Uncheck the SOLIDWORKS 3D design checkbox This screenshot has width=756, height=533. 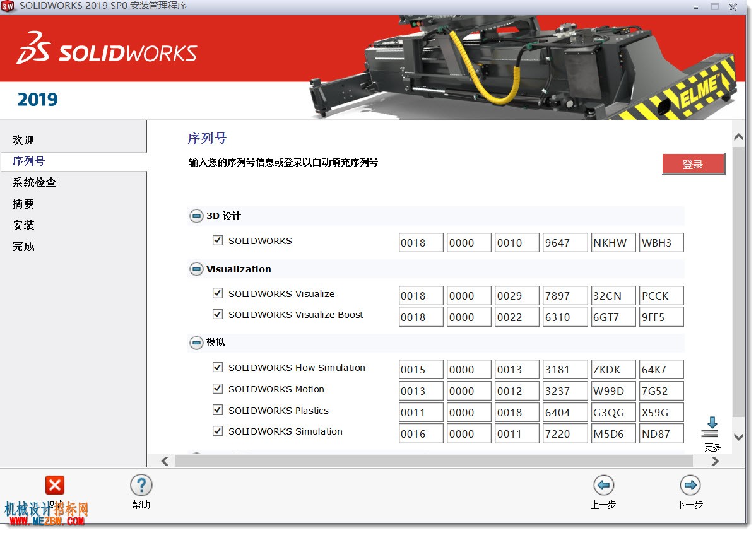pos(218,240)
